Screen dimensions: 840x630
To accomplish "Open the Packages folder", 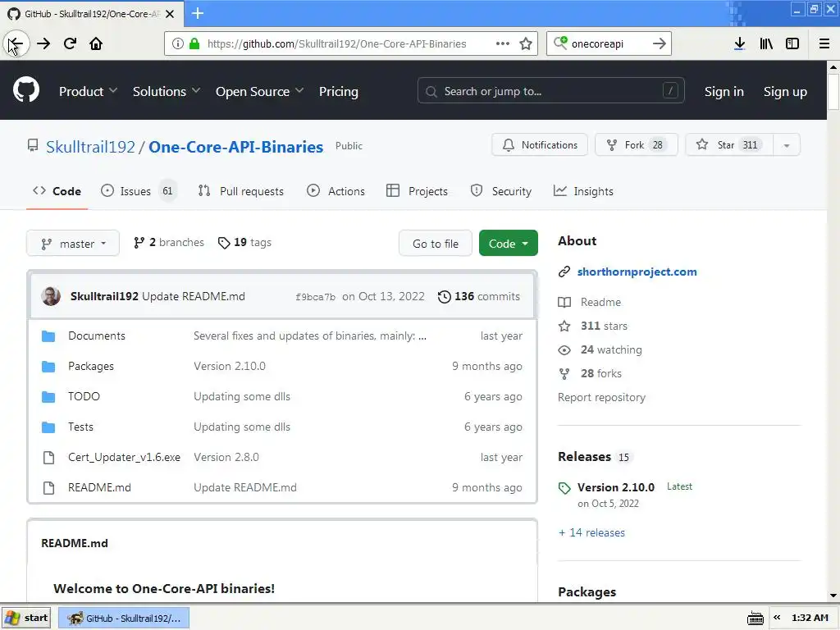I will 90,367.
